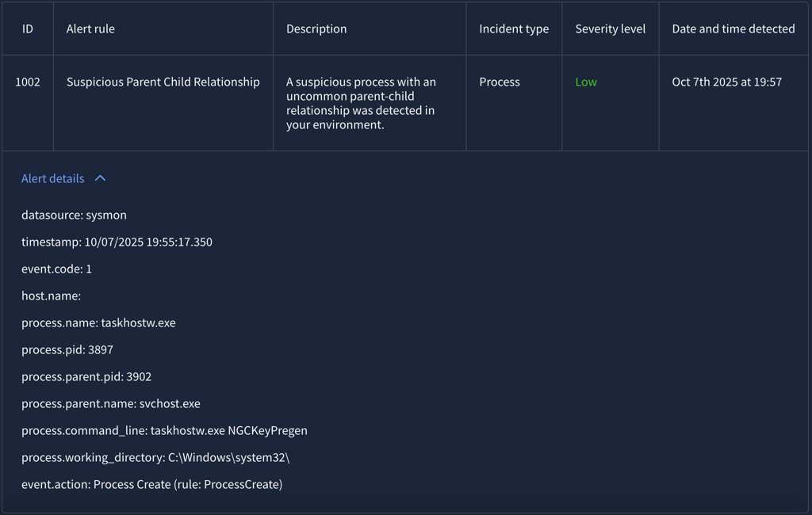Click the Incident type column header
Viewport: 812px width, 515px height.
coord(514,29)
